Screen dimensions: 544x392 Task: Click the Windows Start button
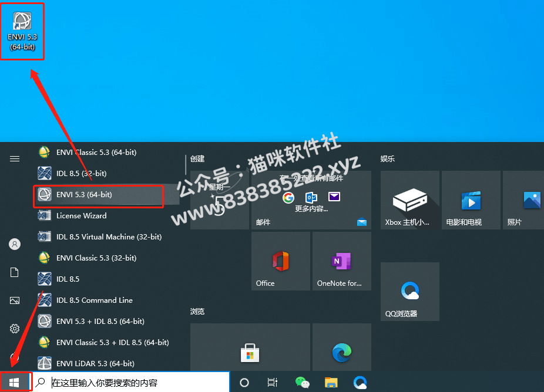(14, 382)
